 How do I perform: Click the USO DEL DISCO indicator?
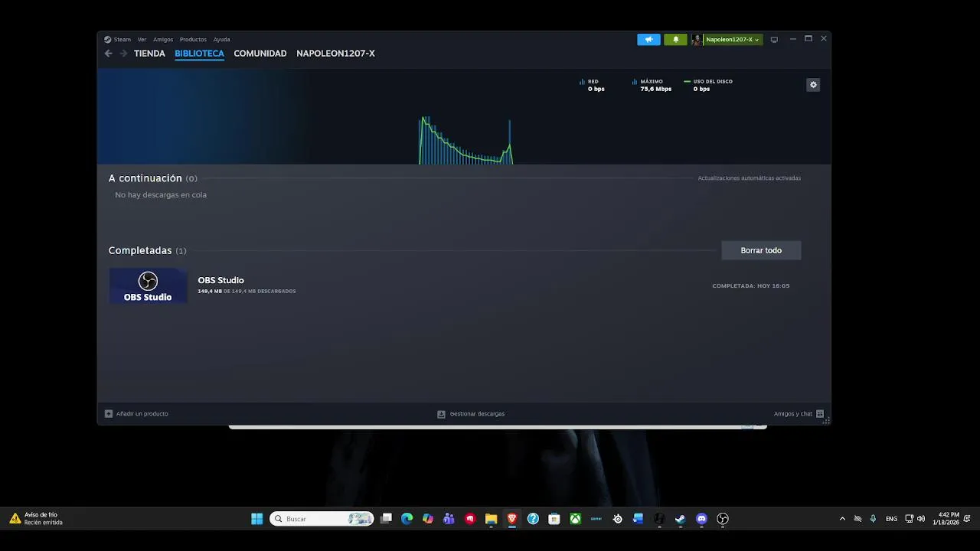coord(708,85)
